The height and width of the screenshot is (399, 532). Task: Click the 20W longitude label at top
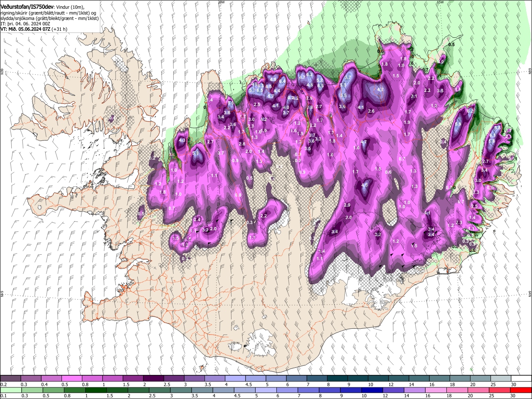click(x=221, y=2)
